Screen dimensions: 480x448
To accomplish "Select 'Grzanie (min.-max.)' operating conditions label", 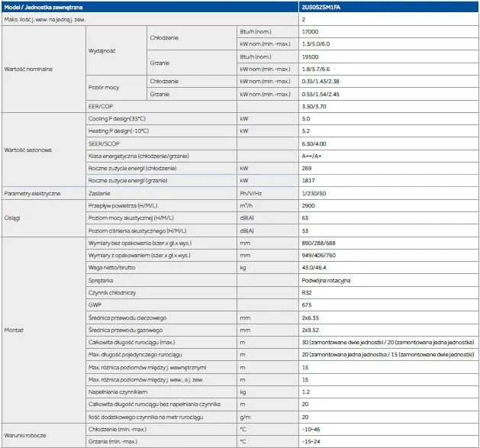I will (x=113, y=442).
